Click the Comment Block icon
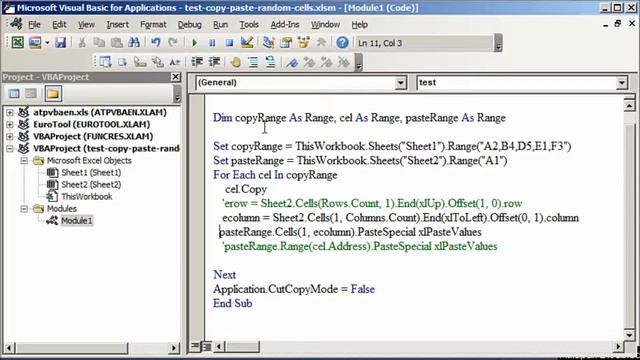Viewport: 640px width, 360px height. (x=253, y=62)
